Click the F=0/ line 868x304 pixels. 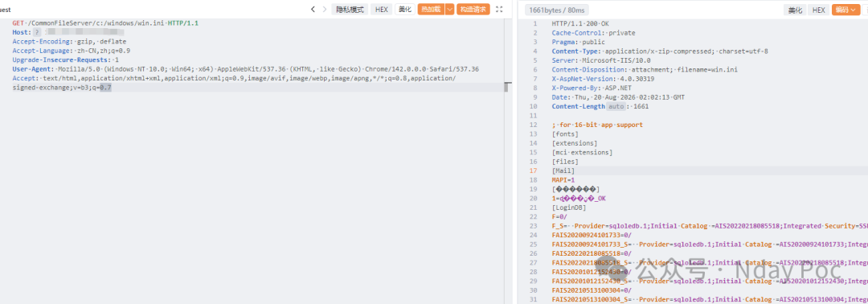tap(559, 216)
